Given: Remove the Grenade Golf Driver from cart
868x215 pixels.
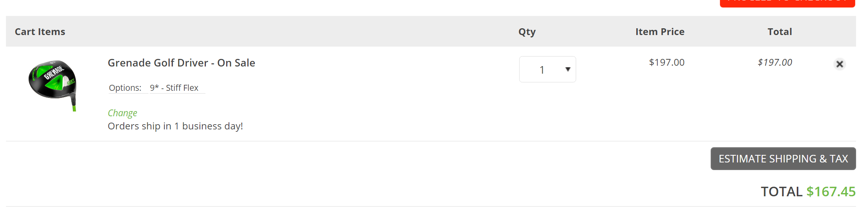Looking at the screenshot, I should (x=839, y=64).
